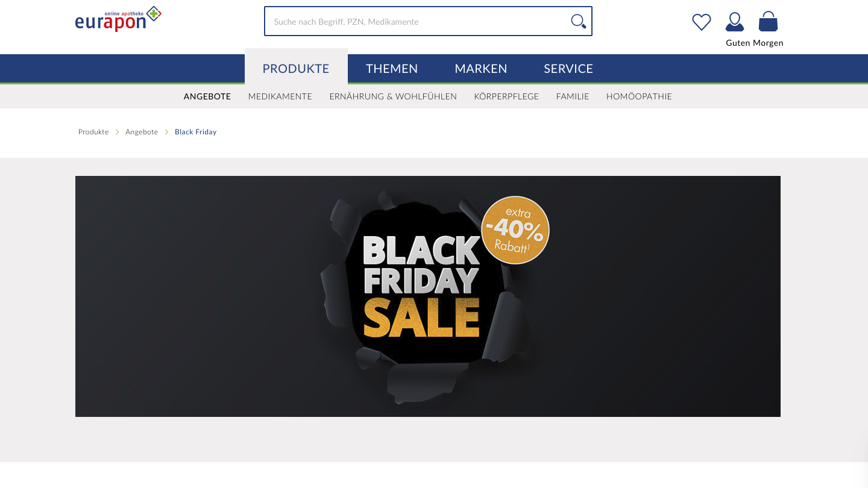
Task: Open KÖRPERPFLEGE category
Action: click(506, 96)
